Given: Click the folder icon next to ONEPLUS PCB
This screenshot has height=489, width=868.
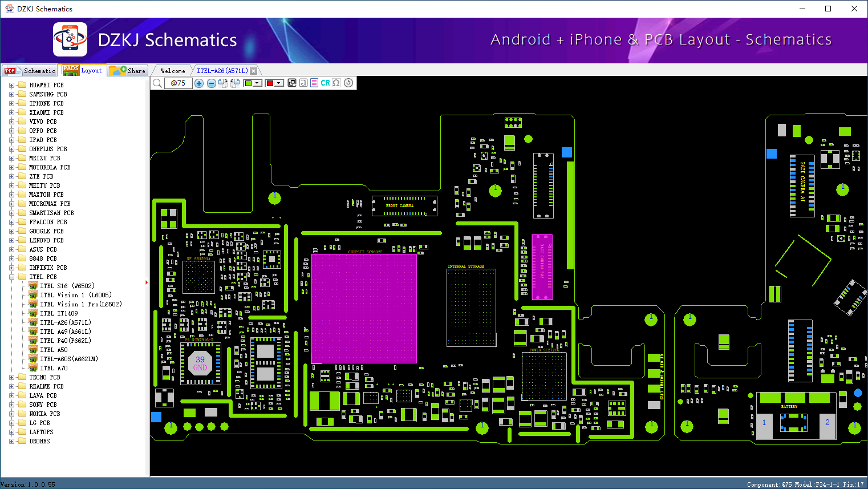Looking at the screenshot, I should 22,149.
